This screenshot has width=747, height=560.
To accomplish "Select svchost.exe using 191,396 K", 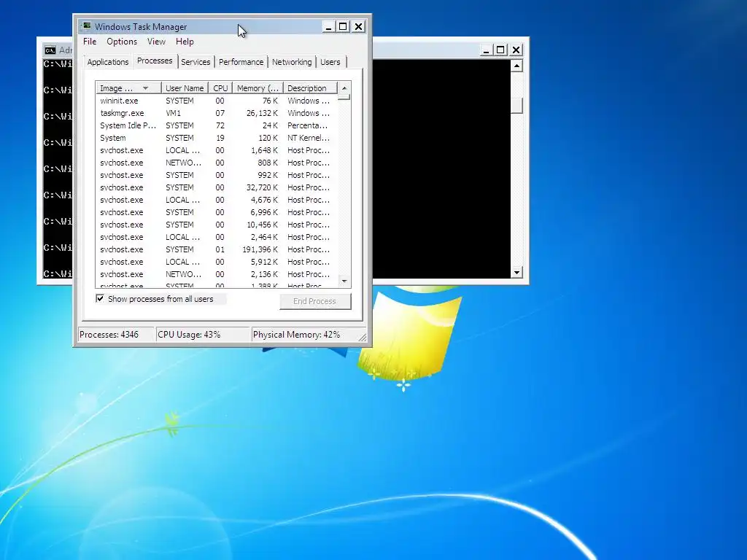I will pyautogui.click(x=217, y=249).
